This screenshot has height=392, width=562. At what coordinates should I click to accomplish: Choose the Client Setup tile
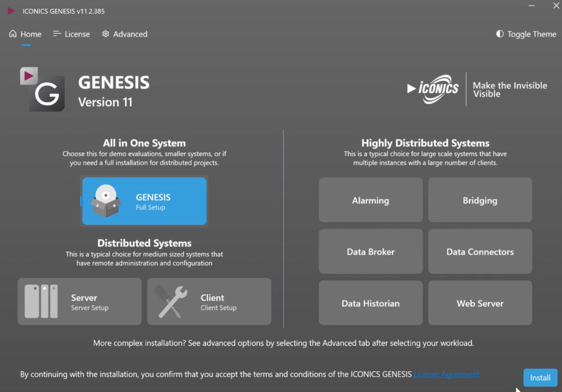[x=209, y=301]
